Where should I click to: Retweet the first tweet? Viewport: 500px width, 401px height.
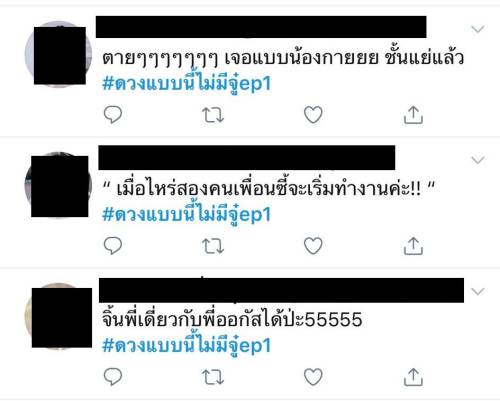(213, 115)
